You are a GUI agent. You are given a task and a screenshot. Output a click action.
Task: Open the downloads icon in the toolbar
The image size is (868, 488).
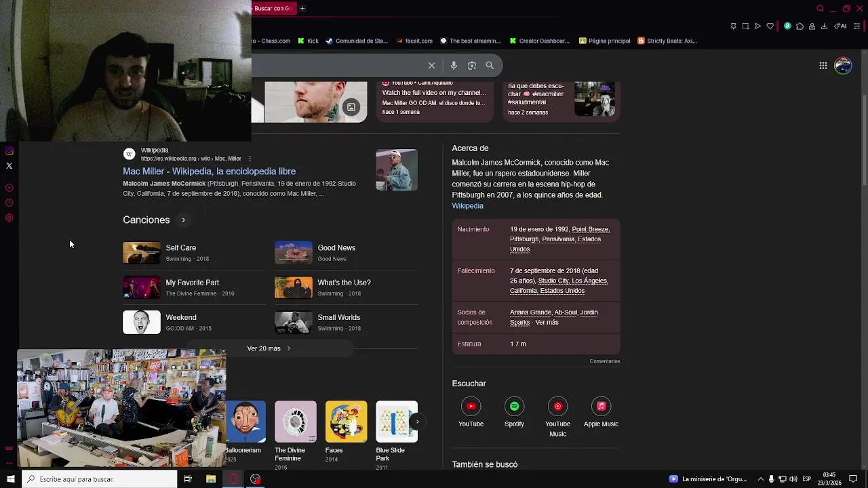824,26
